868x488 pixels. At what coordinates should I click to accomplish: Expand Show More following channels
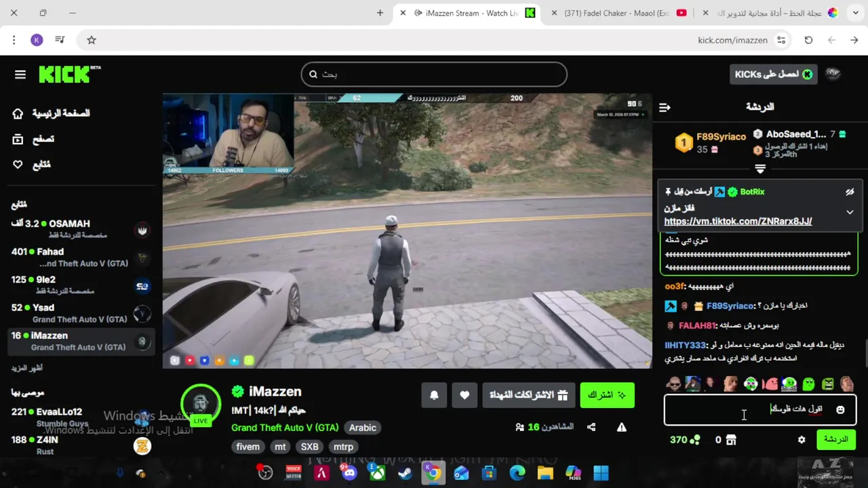(27, 368)
